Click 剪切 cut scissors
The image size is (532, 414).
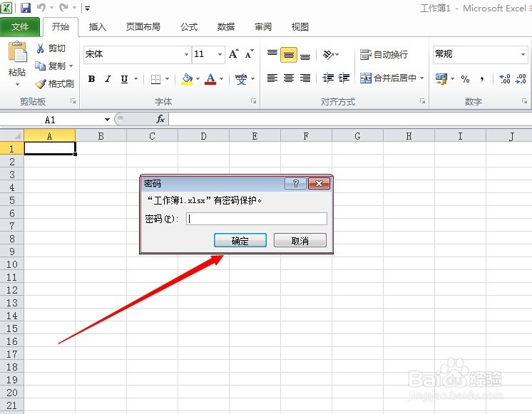(x=51, y=48)
